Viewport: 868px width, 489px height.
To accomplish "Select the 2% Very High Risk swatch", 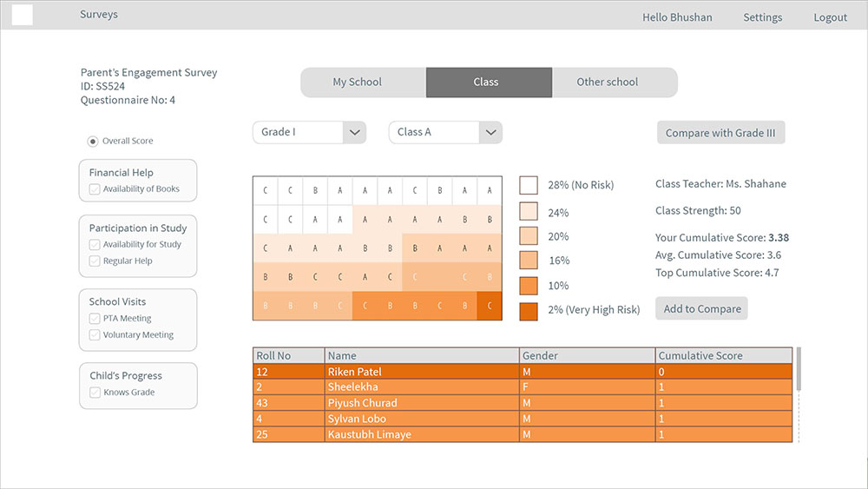I will [x=529, y=311].
